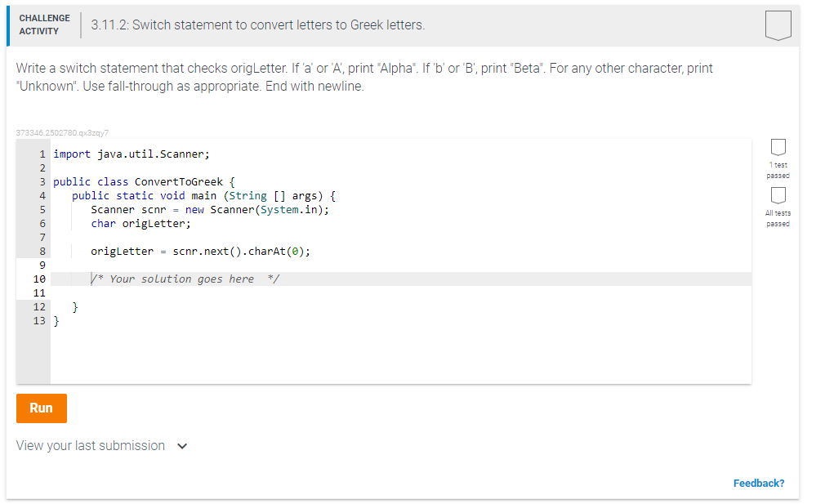Click line number 8 in the gutter
This screenshot has width=825, height=504.
(41, 251)
